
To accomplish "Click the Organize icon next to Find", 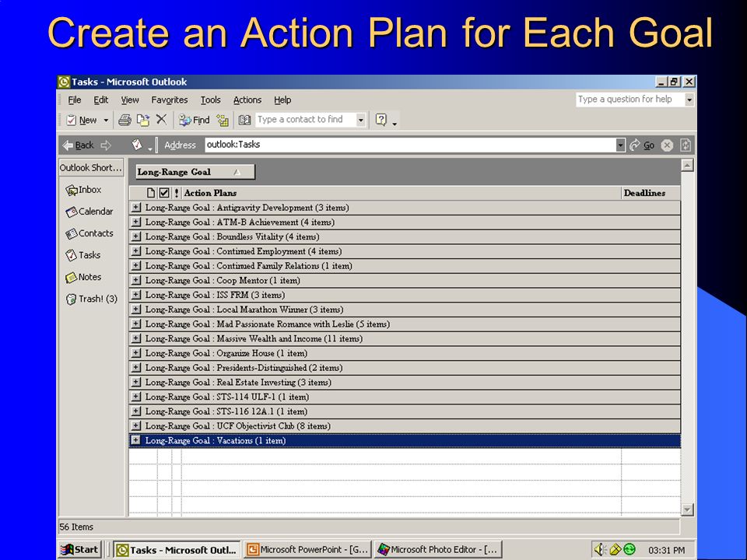I will pyautogui.click(x=223, y=120).
